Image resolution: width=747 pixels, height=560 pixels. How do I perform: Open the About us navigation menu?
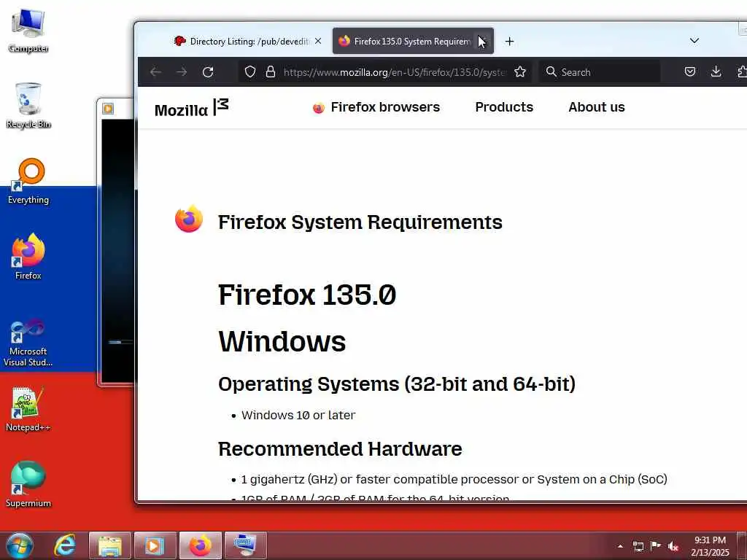[x=597, y=107]
